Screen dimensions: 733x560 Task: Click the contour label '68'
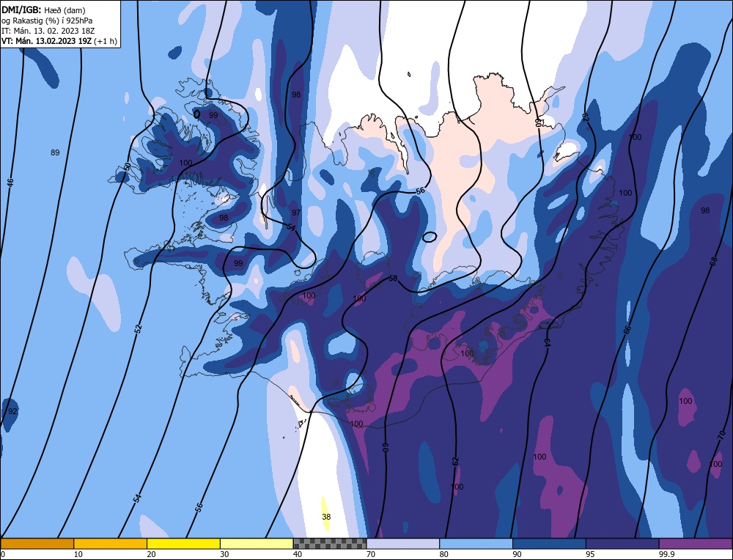pos(713,262)
